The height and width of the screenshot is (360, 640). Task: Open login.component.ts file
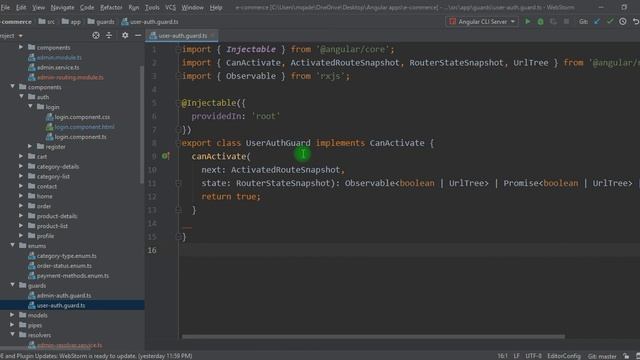tap(80, 137)
